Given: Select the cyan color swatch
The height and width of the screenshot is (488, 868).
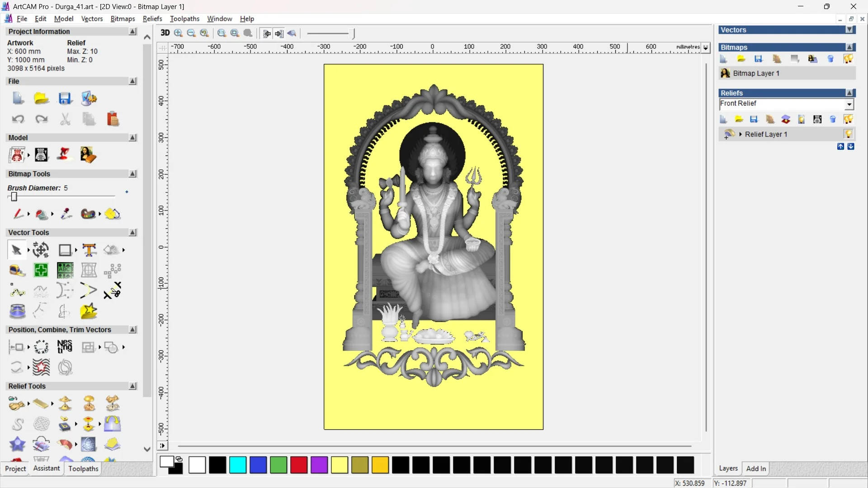Looking at the screenshot, I should (238, 465).
